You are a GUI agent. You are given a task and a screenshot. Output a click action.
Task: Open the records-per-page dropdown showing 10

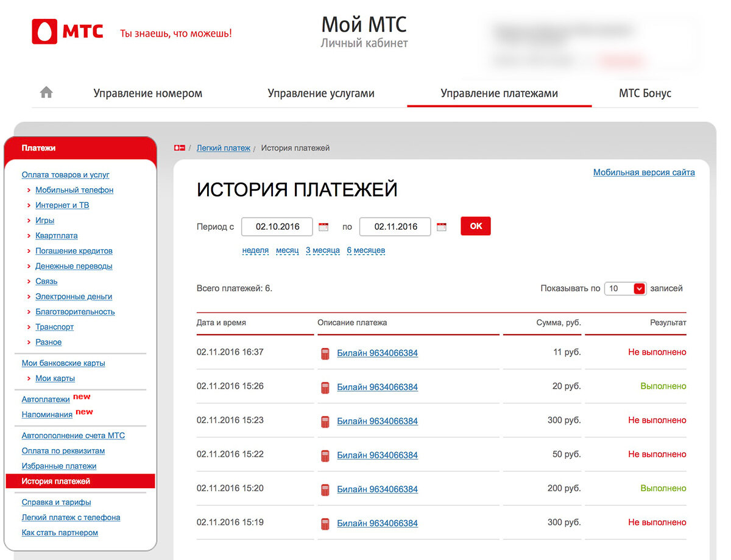(625, 288)
